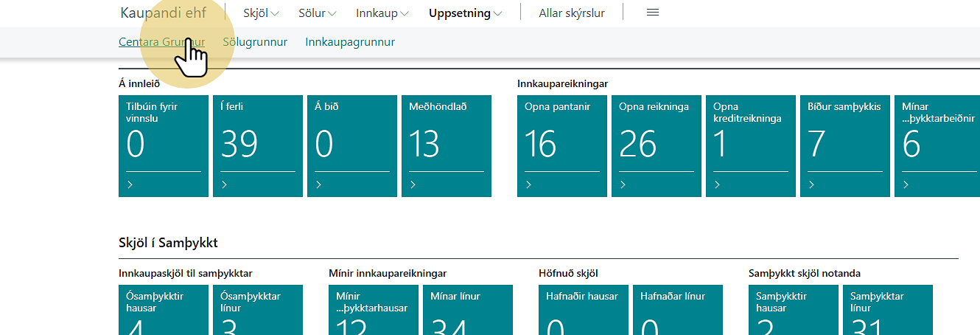Viewport: 980px width, 335px height.
Task: Click the arrow on Opna pantanir tile
Action: tap(529, 184)
